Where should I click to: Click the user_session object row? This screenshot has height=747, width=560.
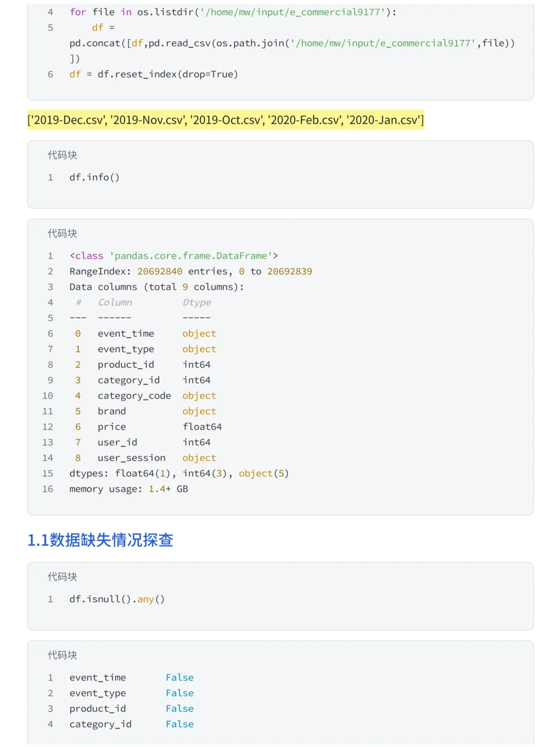pyautogui.click(x=145, y=458)
